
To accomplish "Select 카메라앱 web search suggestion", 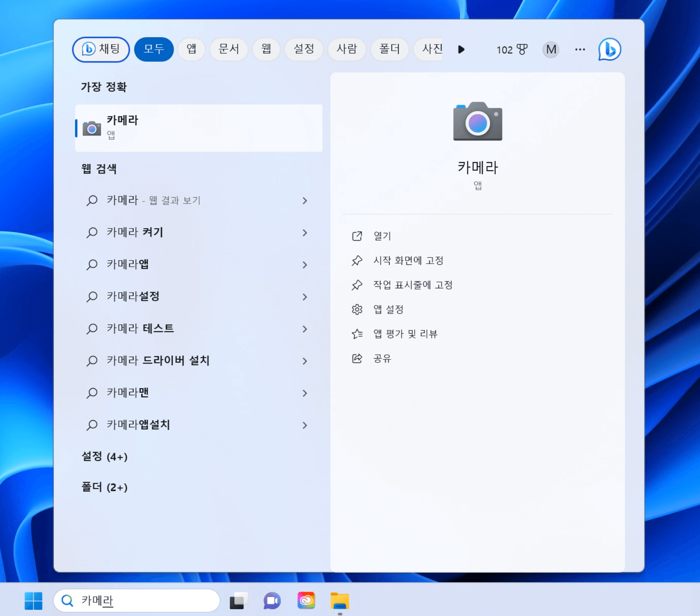I will point(199,265).
